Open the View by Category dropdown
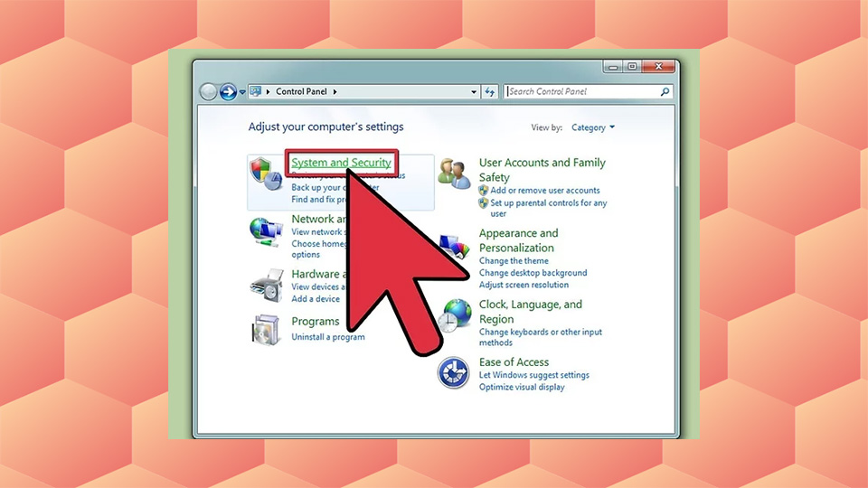The image size is (868, 488). [593, 127]
